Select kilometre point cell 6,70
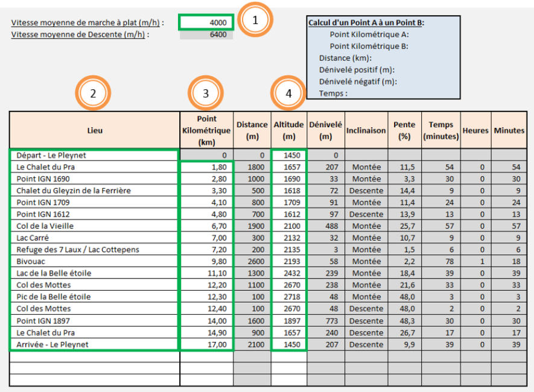Screen dimensions: 534x392 206,226
